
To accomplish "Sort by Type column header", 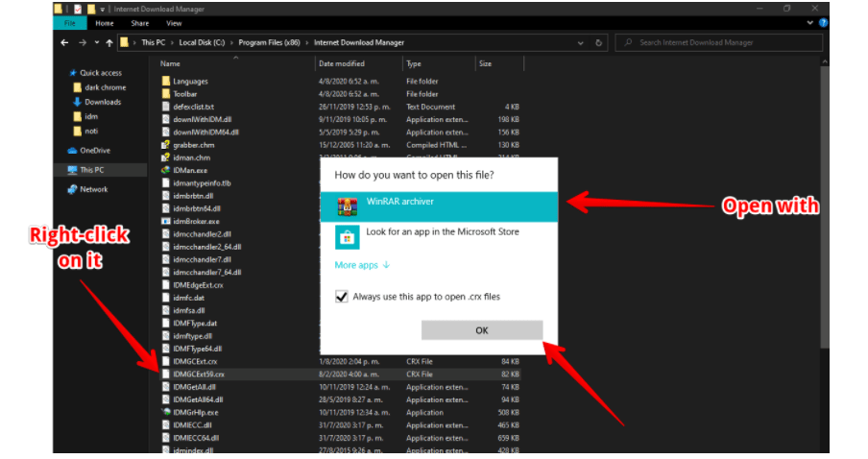I will [414, 63].
